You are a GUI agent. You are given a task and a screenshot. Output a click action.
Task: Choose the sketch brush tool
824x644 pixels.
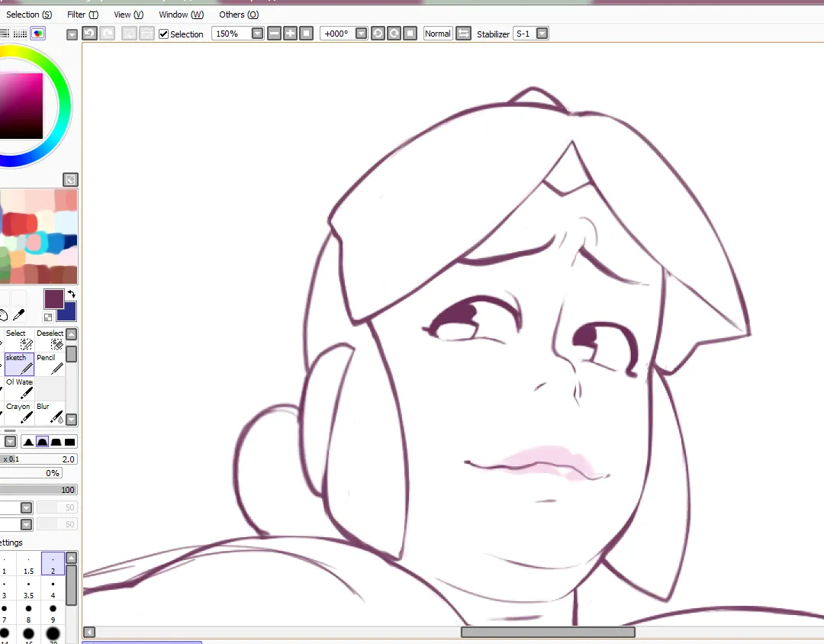(x=19, y=364)
